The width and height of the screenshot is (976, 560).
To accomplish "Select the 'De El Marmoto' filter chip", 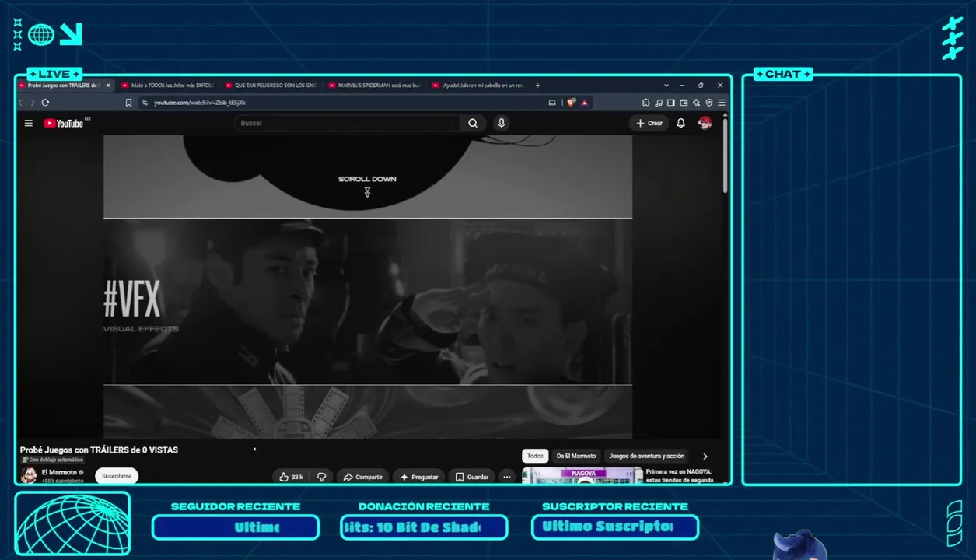I will pyautogui.click(x=576, y=457).
